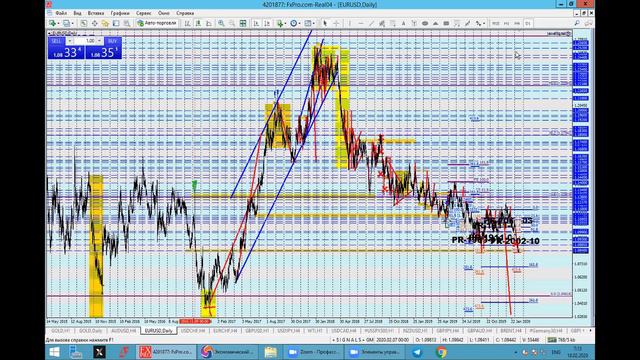The height and width of the screenshot is (360, 640).
Task: Click the Profiles toolbar icon
Action: click(66, 23)
